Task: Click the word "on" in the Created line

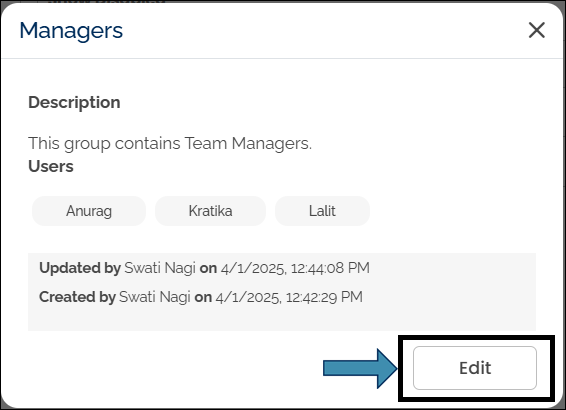Action: (x=203, y=297)
